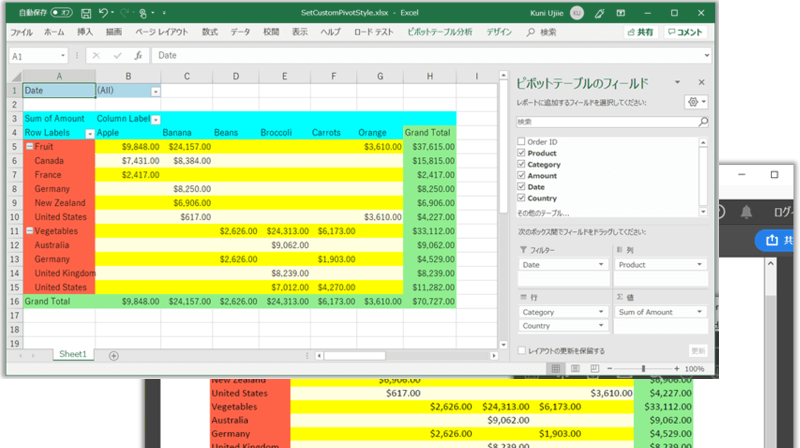This screenshot has height=448, width=800.
Task: Open the デザイン (Design) ribbon tab
Action: click(x=499, y=32)
